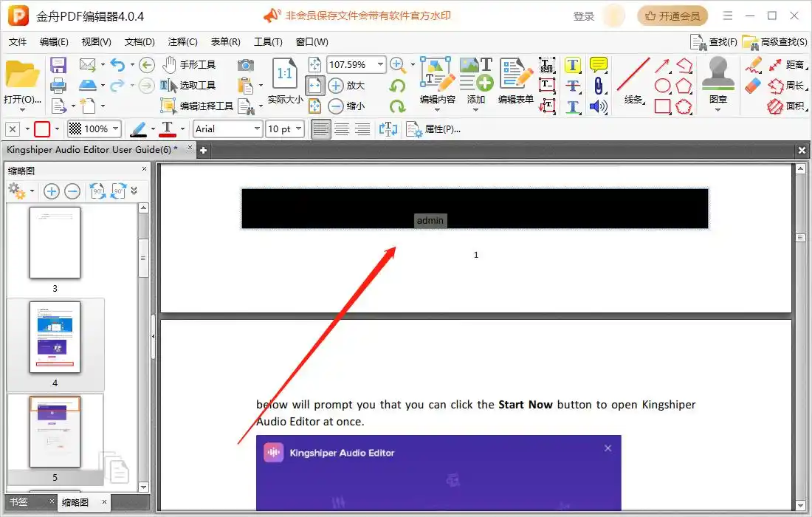812x517 pixels.
Task: Click the red stroke color swatch
Action: pos(42,129)
